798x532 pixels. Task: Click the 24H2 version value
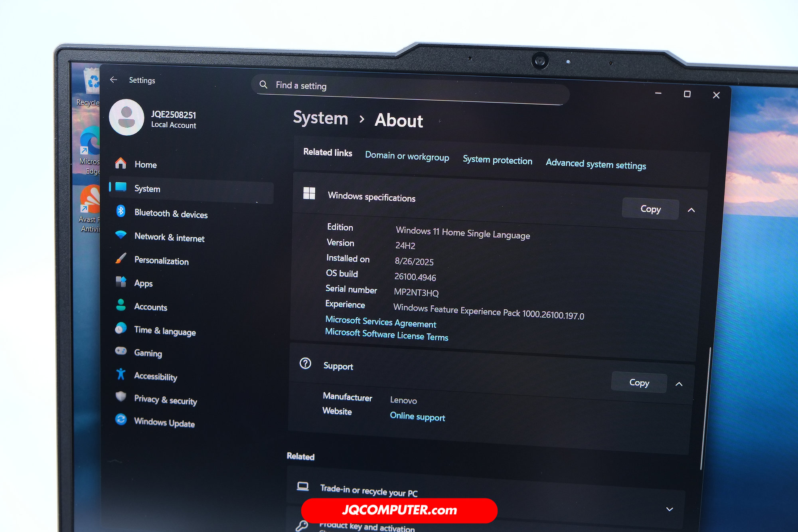coord(405,245)
